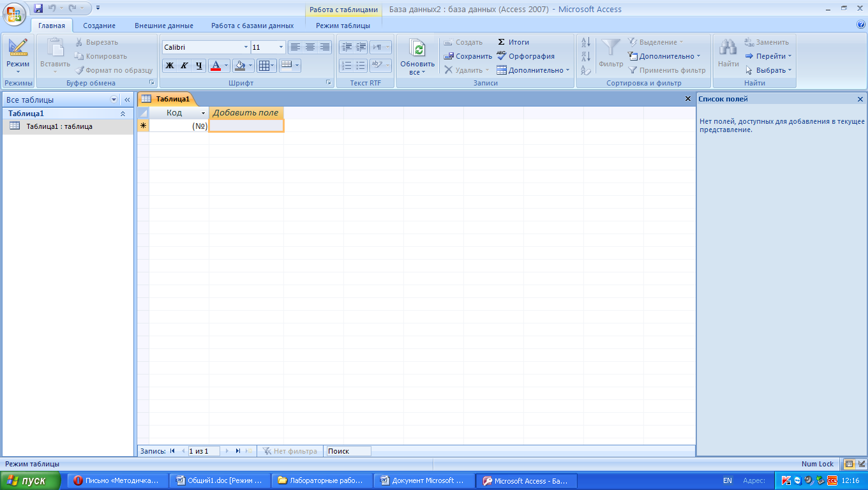Select Таблица1 : таблица in navigation pane
This screenshot has width=868, height=490.
coord(68,126)
